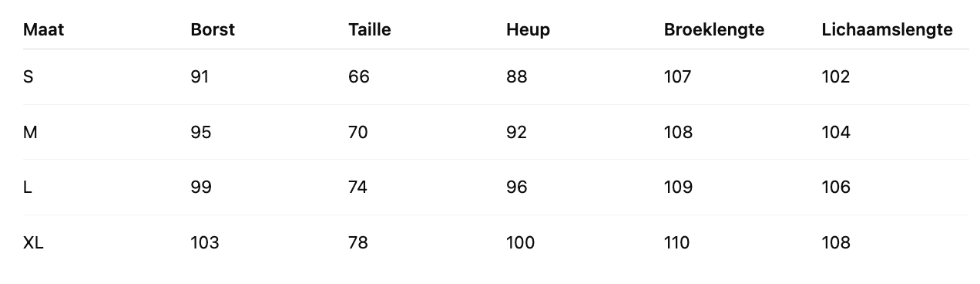This screenshot has width=980, height=284.
Task: Select Borst value 103 in XL row
Action: tap(205, 243)
